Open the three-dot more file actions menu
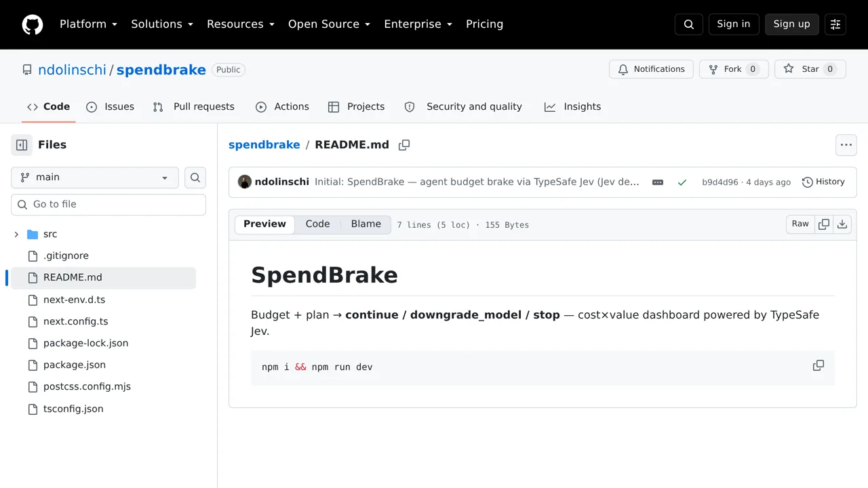 [846, 145]
